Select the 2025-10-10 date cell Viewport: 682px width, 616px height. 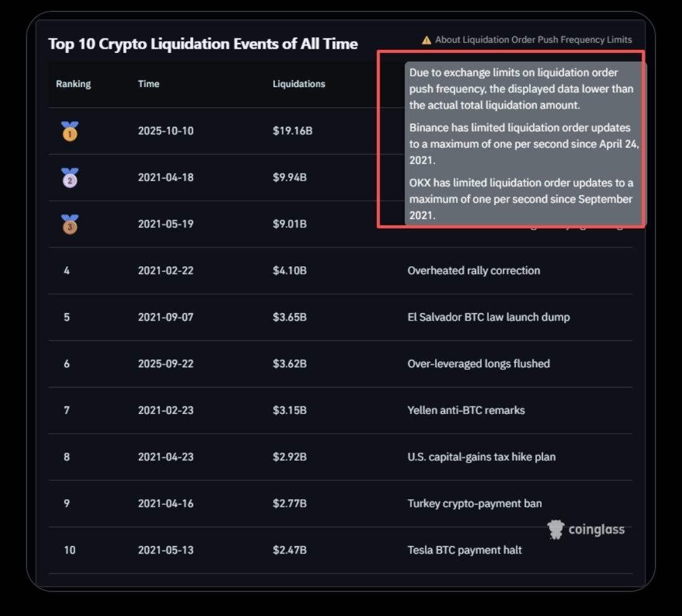tap(165, 131)
